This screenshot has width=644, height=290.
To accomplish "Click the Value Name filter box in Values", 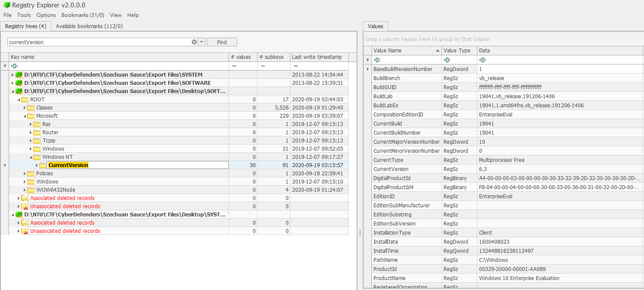I will click(x=406, y=60).
